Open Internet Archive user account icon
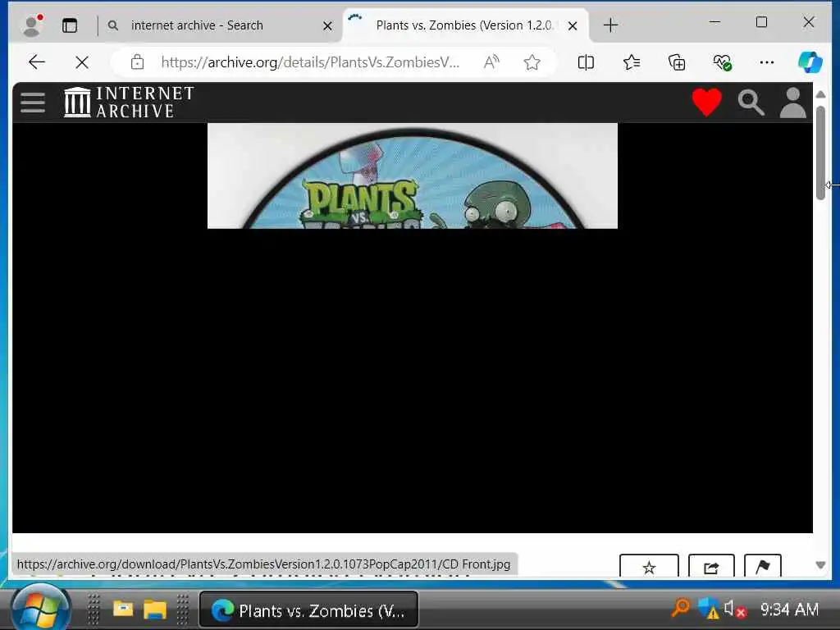Screen dimensions: 840x630 point(793,103)
